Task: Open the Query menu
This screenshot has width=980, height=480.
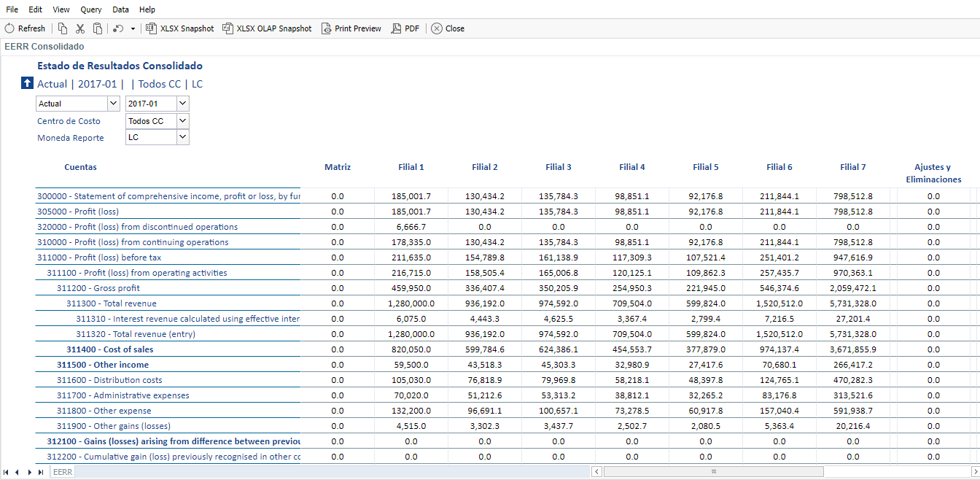Action: 91,9
